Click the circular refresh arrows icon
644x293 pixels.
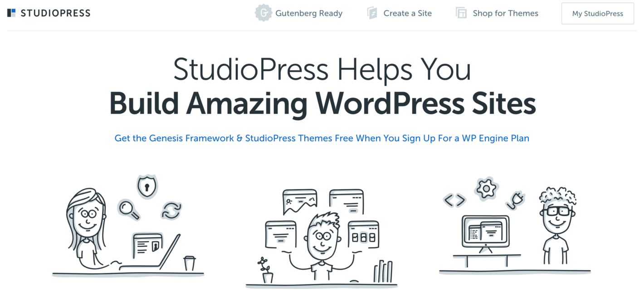[171, 211]
